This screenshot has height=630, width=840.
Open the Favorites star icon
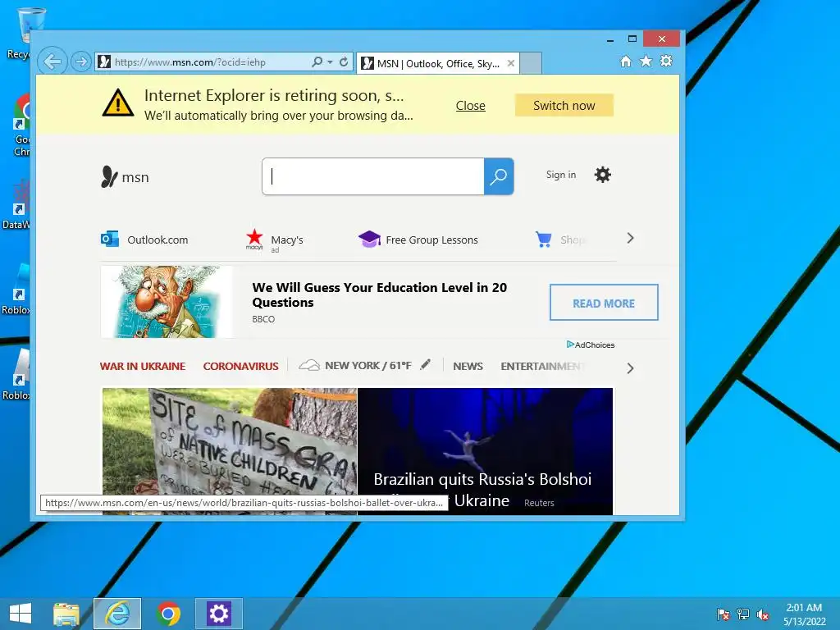pos(646,61)
